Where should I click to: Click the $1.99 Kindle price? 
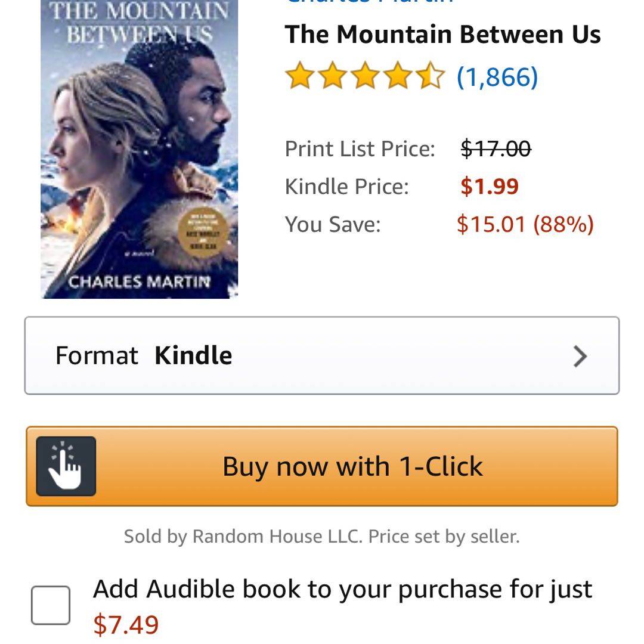tap(490, 187)
